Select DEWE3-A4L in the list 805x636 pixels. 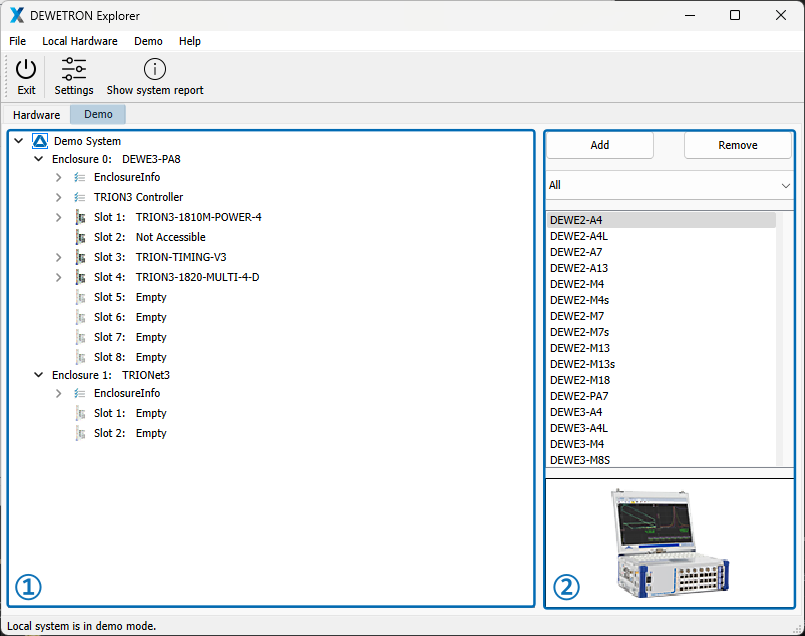(661, 428)
